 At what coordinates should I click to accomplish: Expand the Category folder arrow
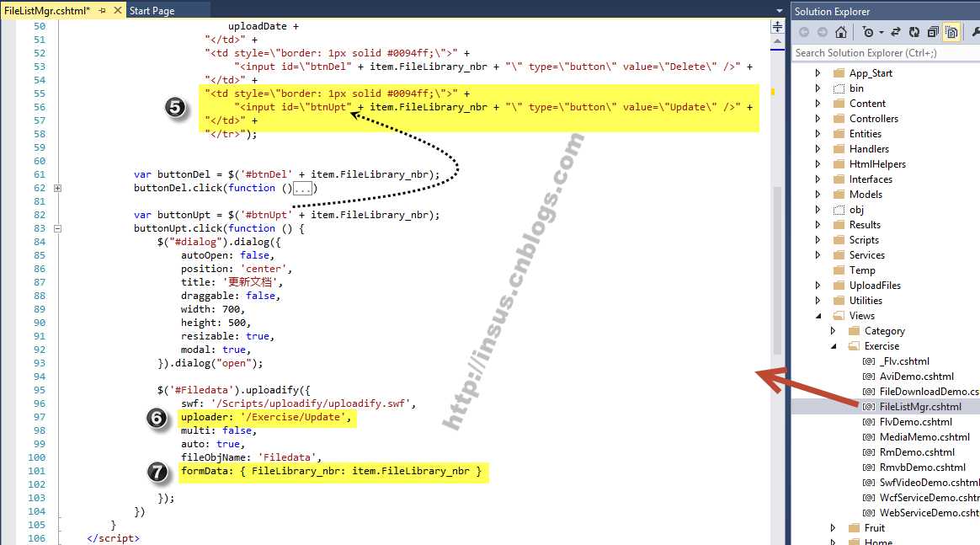(833, 331)
